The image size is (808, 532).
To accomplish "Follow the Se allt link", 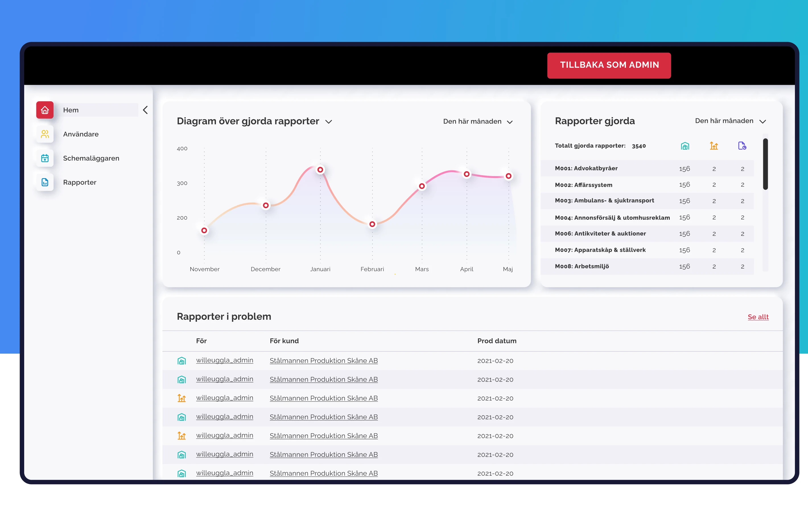I will point(758,317).
